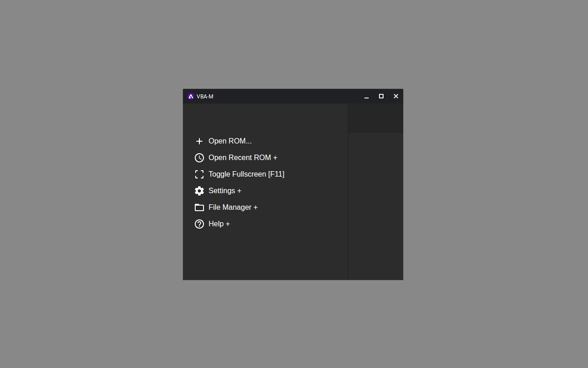
Task: Click the question mark icon beside Help
Action: click(x=199, y=224)
